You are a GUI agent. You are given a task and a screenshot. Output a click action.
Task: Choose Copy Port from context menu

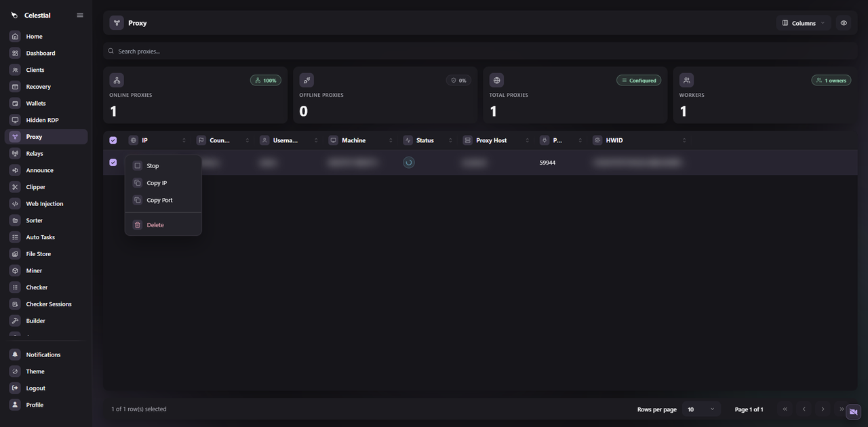pos(163,200)
